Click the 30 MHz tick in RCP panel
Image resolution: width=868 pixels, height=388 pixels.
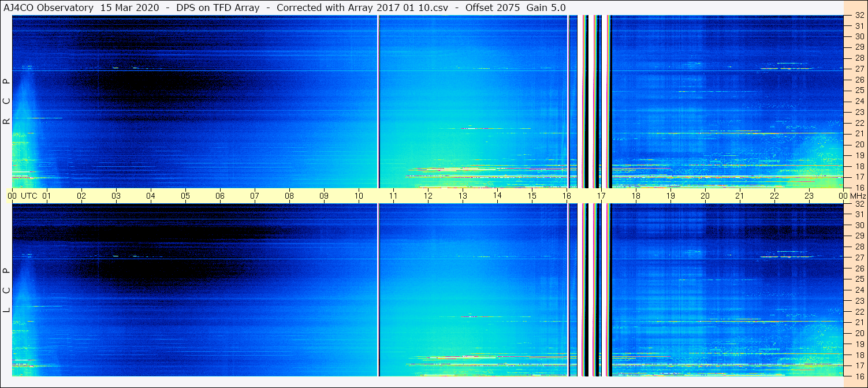(x=859, y=36)
